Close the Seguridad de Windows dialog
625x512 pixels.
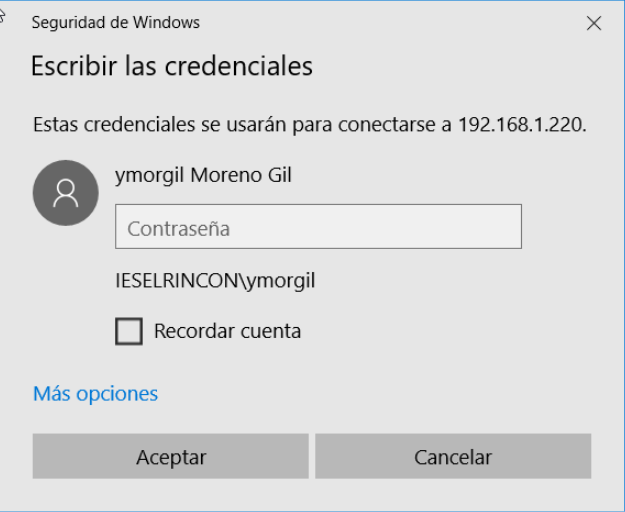click(x=594, y=23)
